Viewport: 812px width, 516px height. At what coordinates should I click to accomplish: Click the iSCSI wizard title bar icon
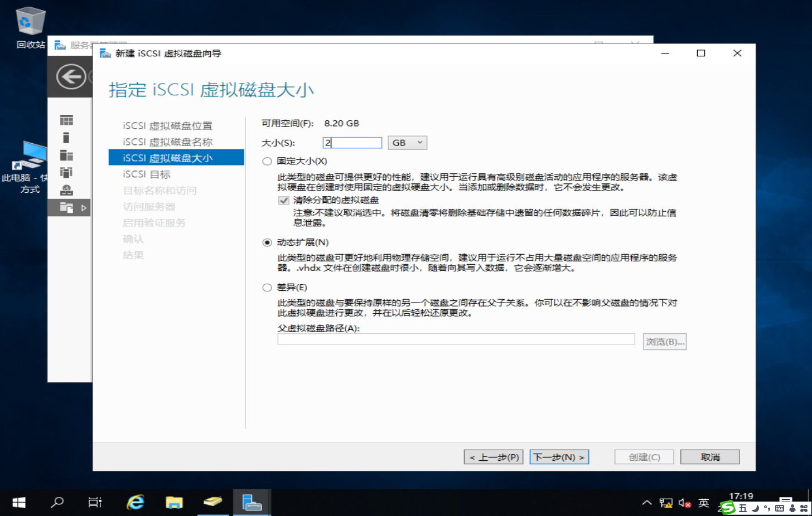(x=105, y=53)
